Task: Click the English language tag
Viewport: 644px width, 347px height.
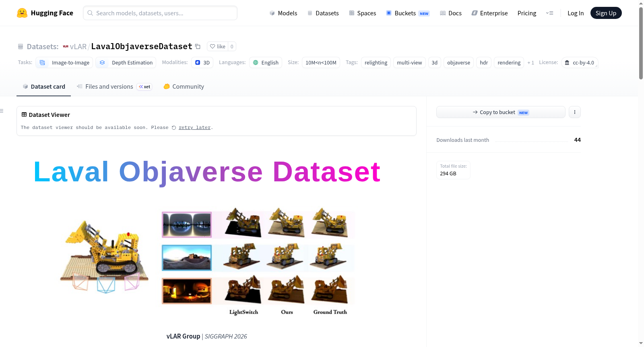Action: (266, 62)
